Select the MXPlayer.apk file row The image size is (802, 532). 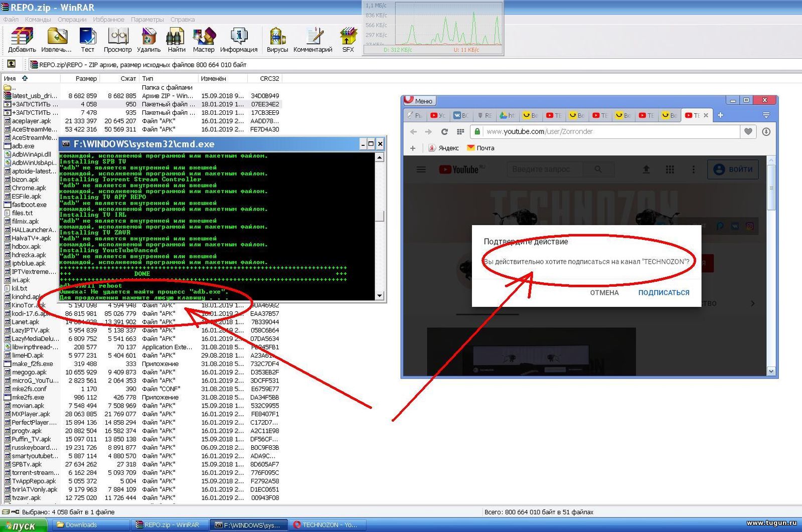[x=141, y=414]
